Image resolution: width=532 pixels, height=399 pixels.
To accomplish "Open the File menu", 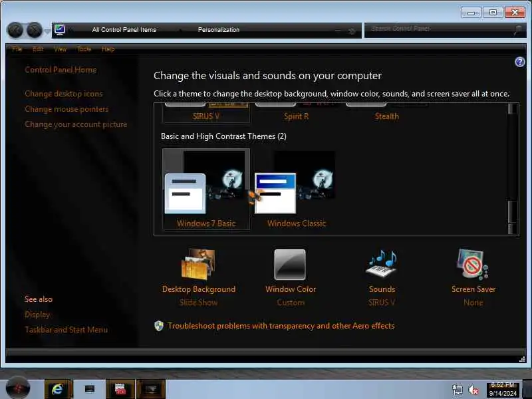I will coord(17,49).
